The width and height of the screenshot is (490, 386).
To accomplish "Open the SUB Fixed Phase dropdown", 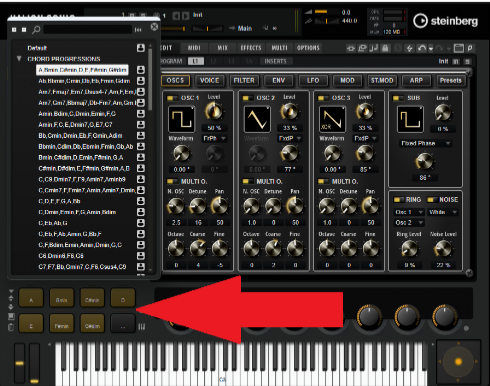I will 425,143.
